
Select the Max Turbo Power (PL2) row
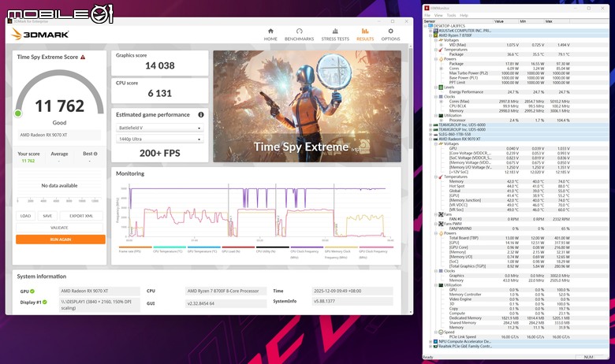[517, 73]
